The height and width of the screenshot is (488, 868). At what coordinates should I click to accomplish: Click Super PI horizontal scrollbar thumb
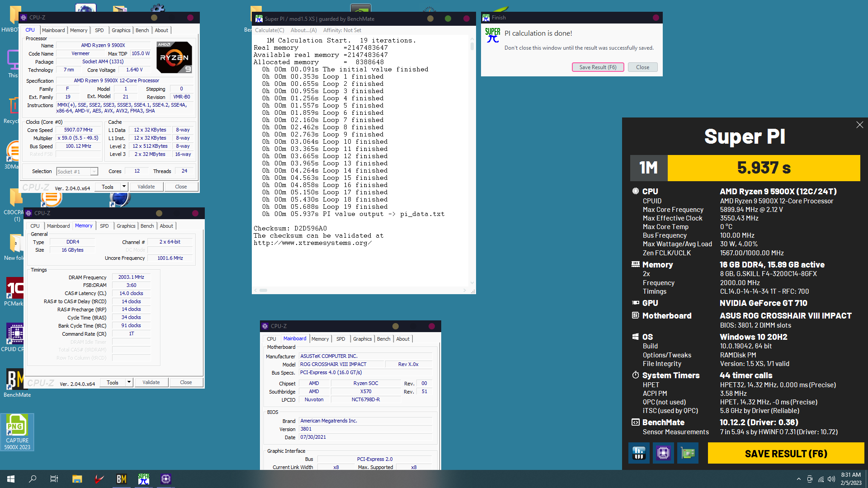click(x=263, y=290)
